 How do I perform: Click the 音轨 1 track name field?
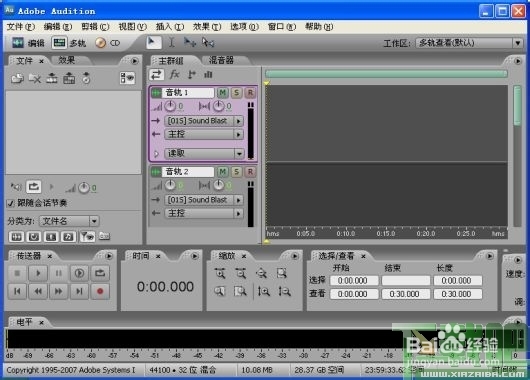(x=188, y=93)
